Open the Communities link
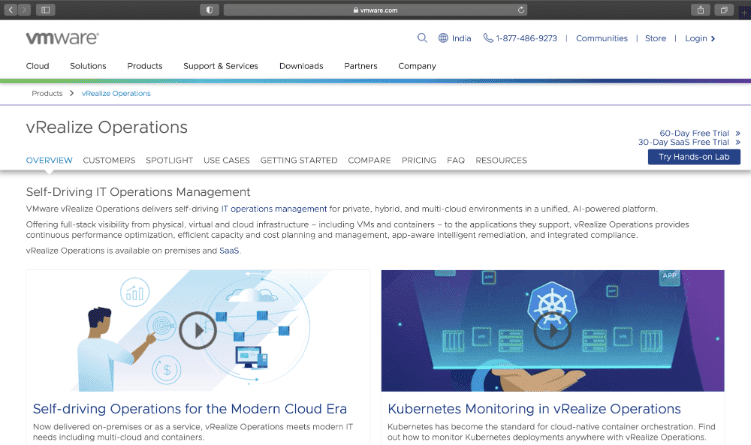 [x=602, y=38]
